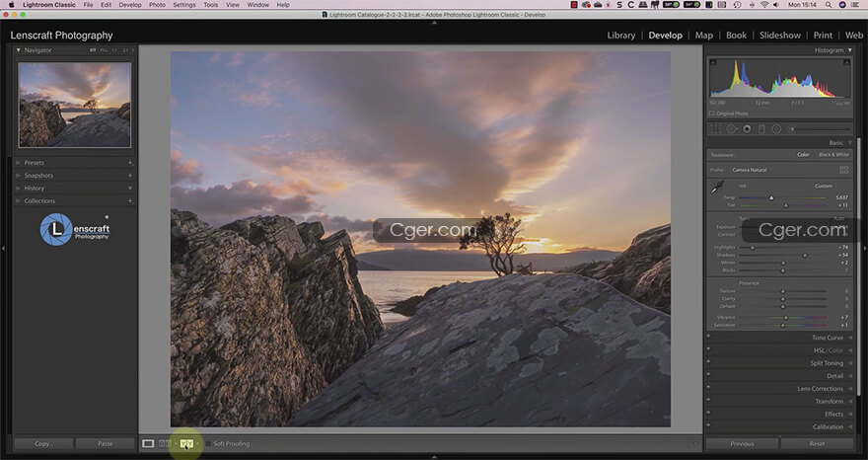
Task: Hide the top module picker arrow
Action: point(434,24)
